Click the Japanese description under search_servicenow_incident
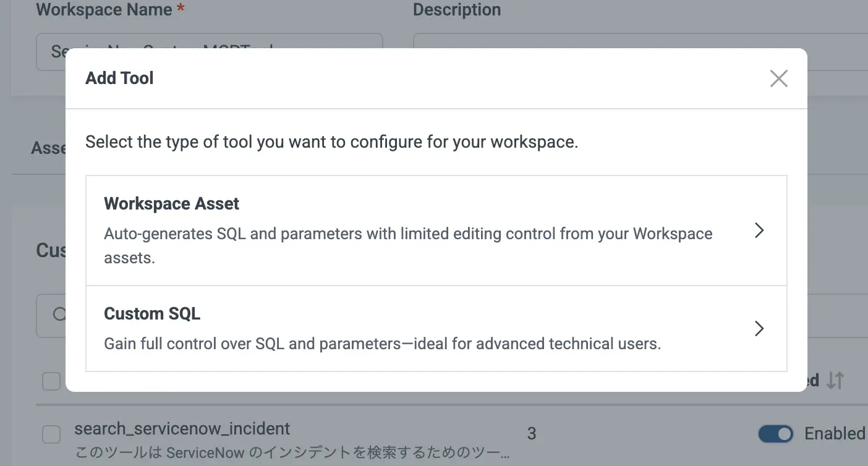The image size is (868, 466). (x=292, y=453)
